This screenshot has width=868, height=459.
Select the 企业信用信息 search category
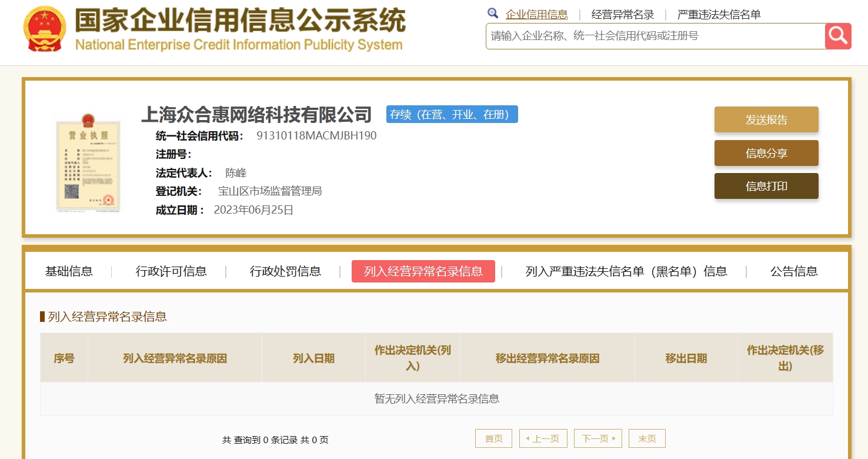(537, 15)
